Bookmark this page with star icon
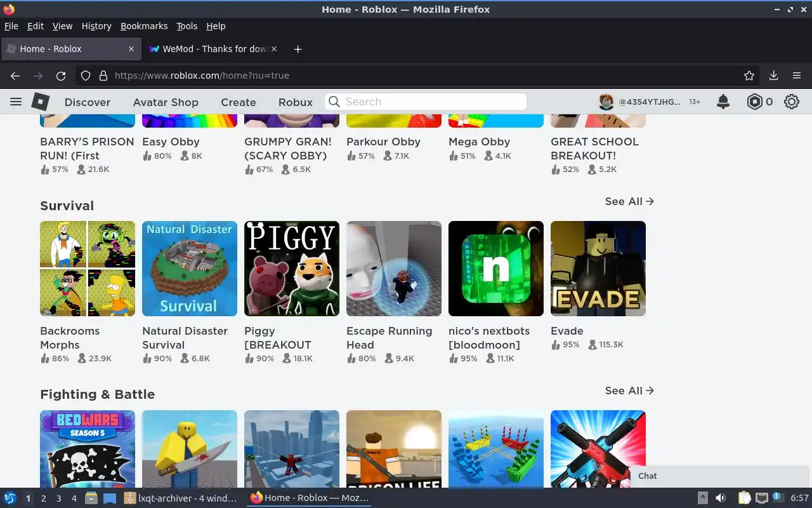This screenshot has height=508, width=812. [749, 76]
